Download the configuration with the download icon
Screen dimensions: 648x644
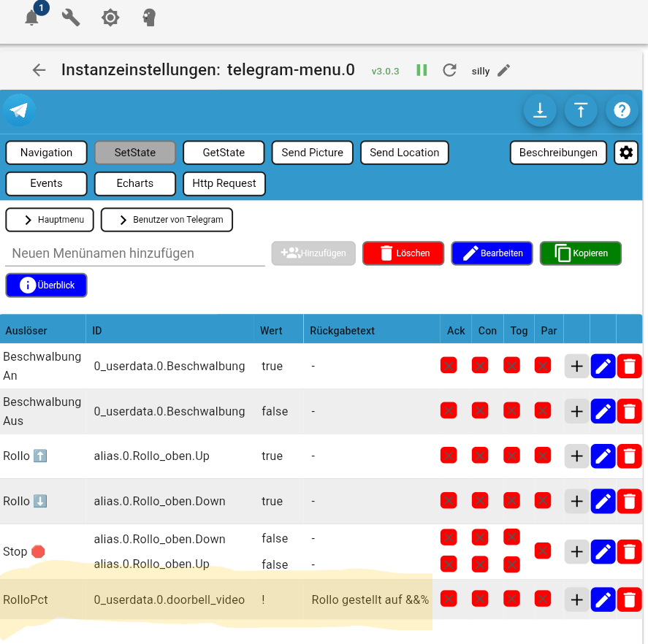tap(540, 110)
